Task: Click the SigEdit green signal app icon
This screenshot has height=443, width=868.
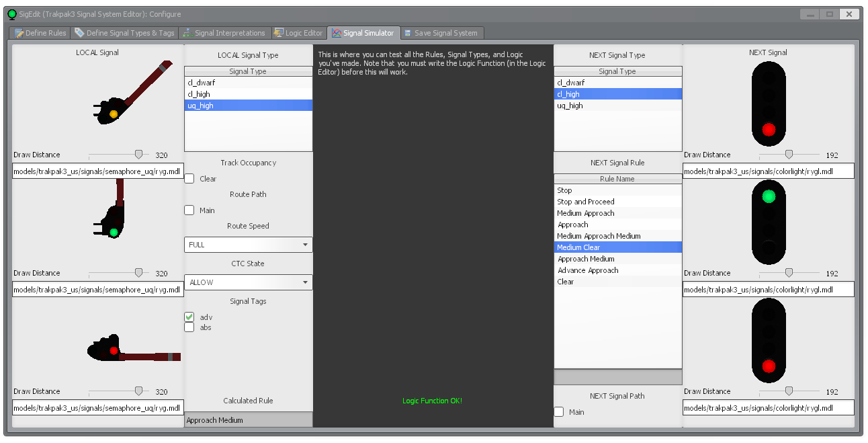Action: coord(12,14)
